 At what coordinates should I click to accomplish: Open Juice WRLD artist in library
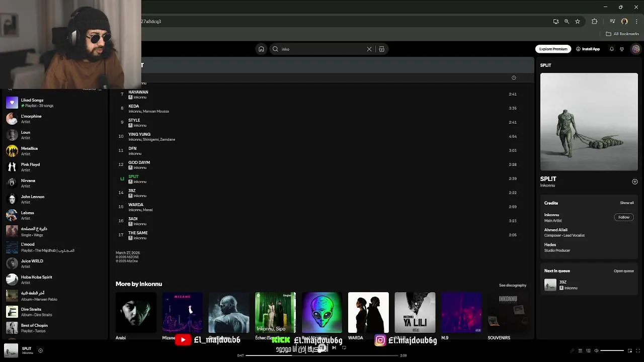pos(55,263)
